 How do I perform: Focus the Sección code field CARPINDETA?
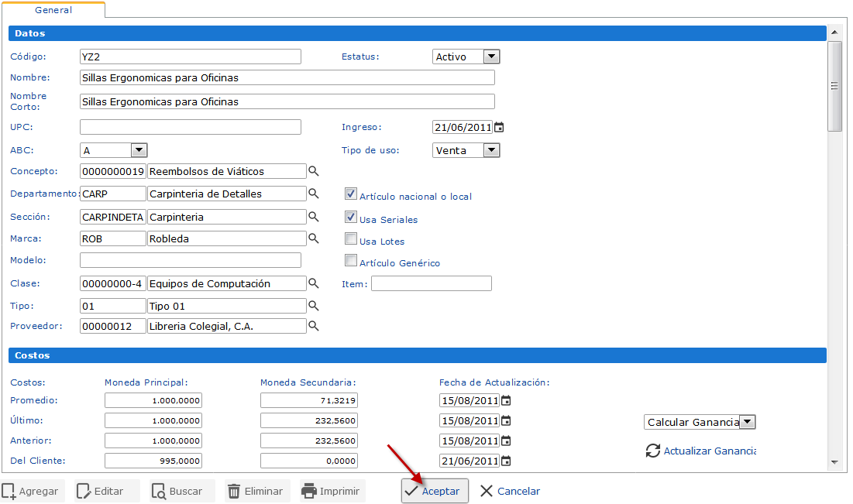(x=112, y=217)
